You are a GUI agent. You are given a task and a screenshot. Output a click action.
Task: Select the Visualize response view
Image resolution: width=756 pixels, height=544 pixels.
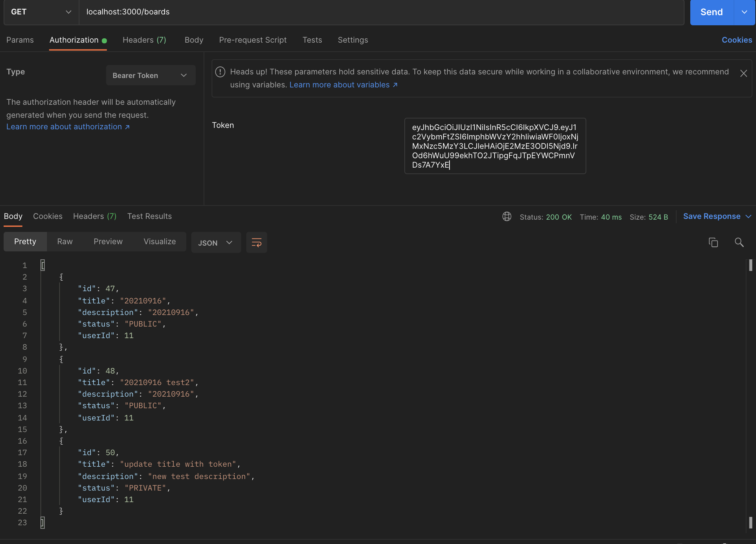coord(160,242)
